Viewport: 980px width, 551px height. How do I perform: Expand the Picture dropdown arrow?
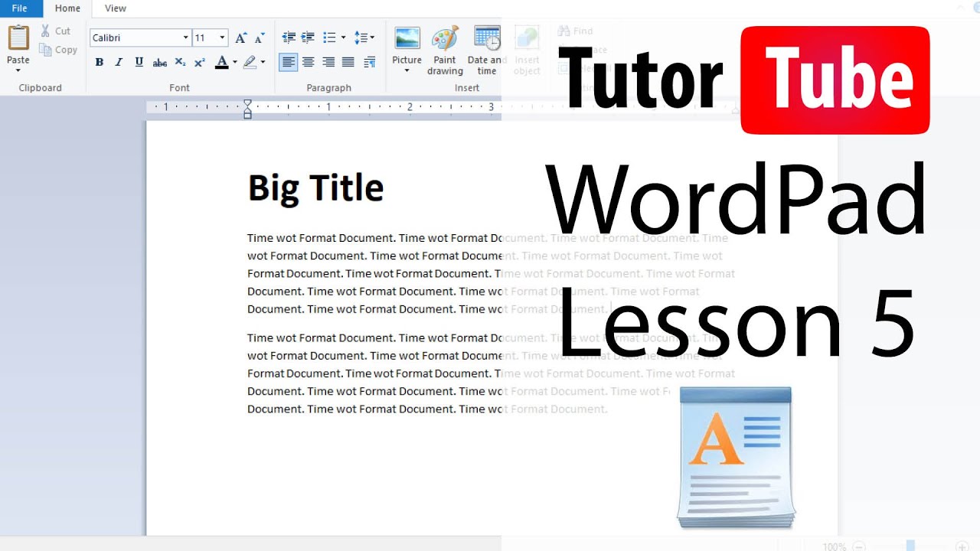[x=407, y=71]
